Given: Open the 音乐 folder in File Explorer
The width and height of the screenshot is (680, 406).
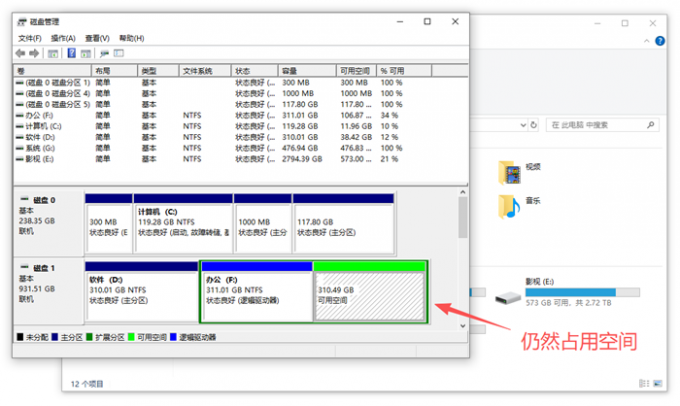Looking at the screenshot, I should (x=509, y=206).
